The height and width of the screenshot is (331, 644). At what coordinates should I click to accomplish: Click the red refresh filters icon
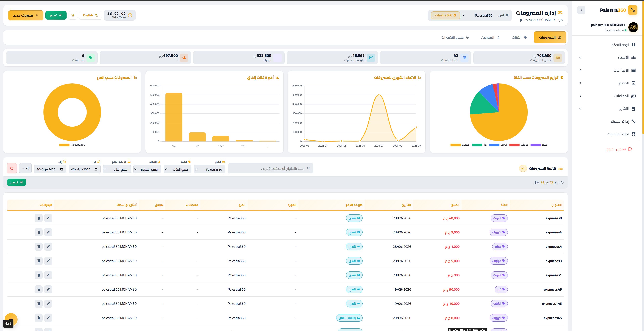[12, 168]
